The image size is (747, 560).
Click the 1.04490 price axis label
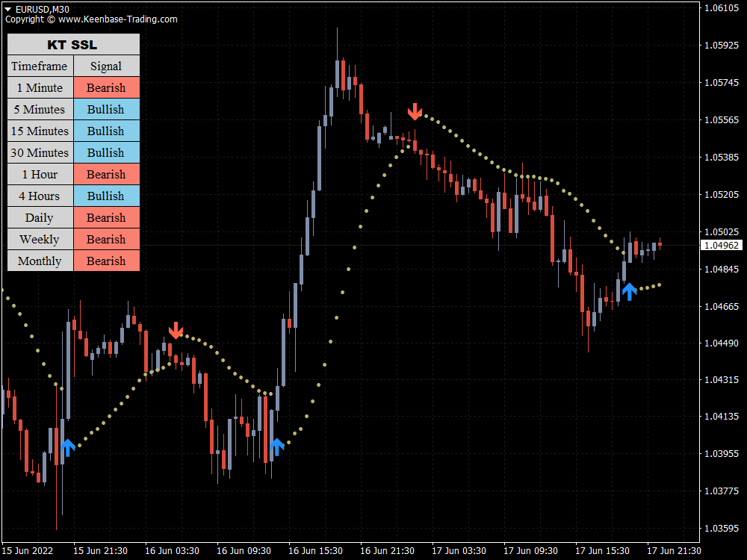click(x=722, y=343)
